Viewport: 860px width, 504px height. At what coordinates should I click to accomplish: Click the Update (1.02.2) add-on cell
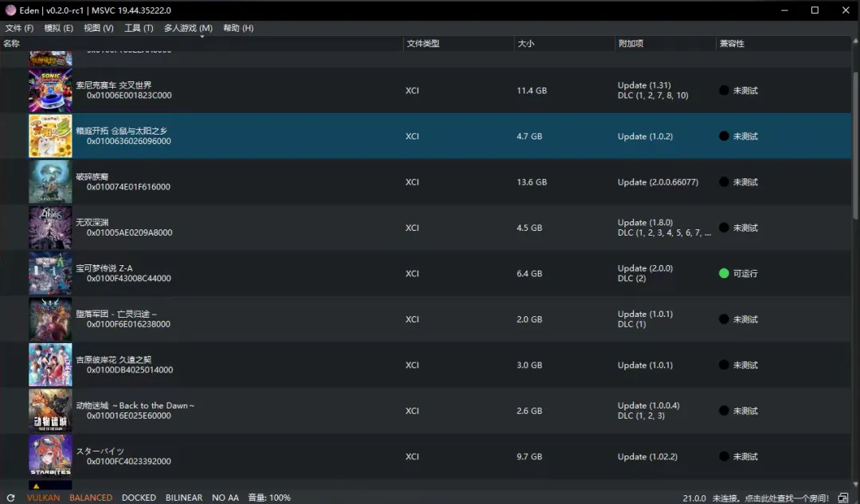click(x=647, y=456)
